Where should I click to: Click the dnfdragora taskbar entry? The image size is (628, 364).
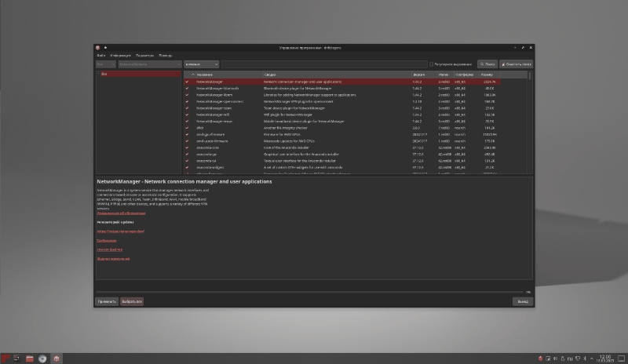(57, 359)
